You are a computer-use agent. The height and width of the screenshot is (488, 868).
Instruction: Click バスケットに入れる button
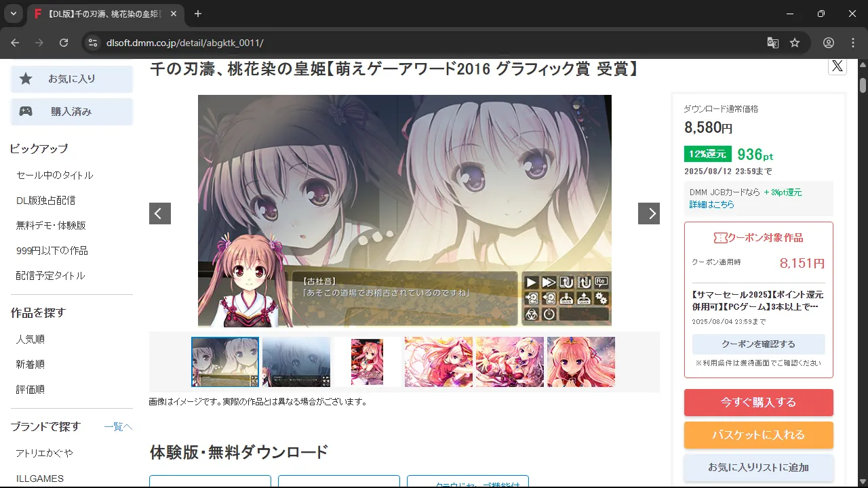tap(759, 435)
